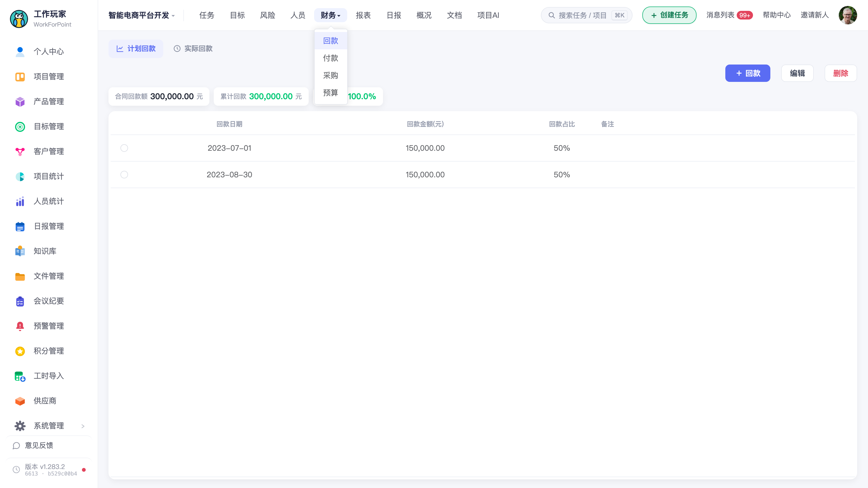Focus the 搜索任务 / 项目 search field
The height and width of the screenshot is (488, 868).
click(x=586, y=15)
